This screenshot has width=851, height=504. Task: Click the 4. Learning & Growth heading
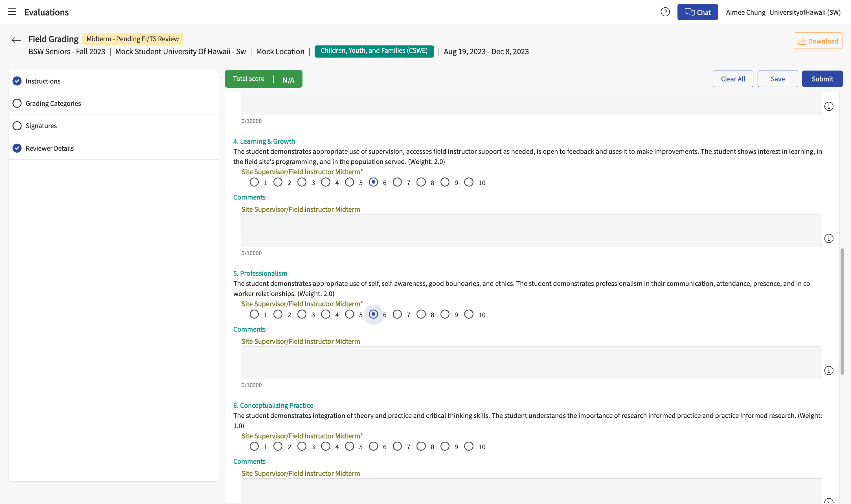tap(264, 141)
